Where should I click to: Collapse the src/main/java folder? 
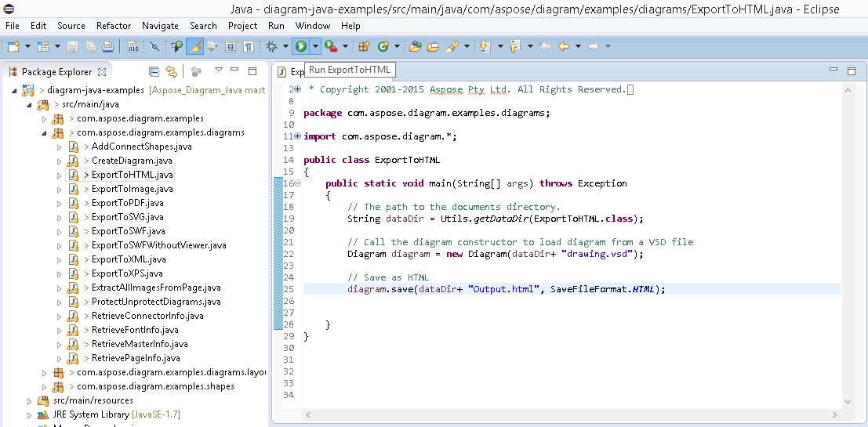coord(29,104)
